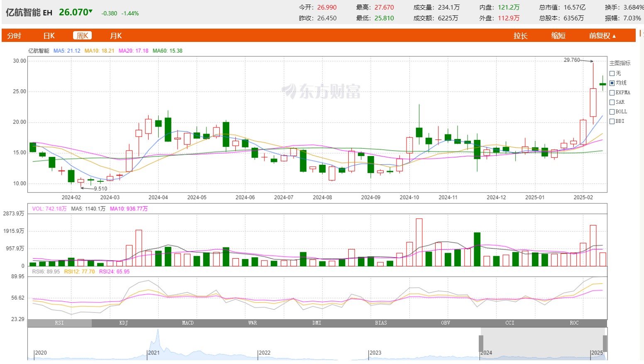Screen dimensions: 644x364
Task: Switch to the 日K daily chart tab
Action: [49, 36]
